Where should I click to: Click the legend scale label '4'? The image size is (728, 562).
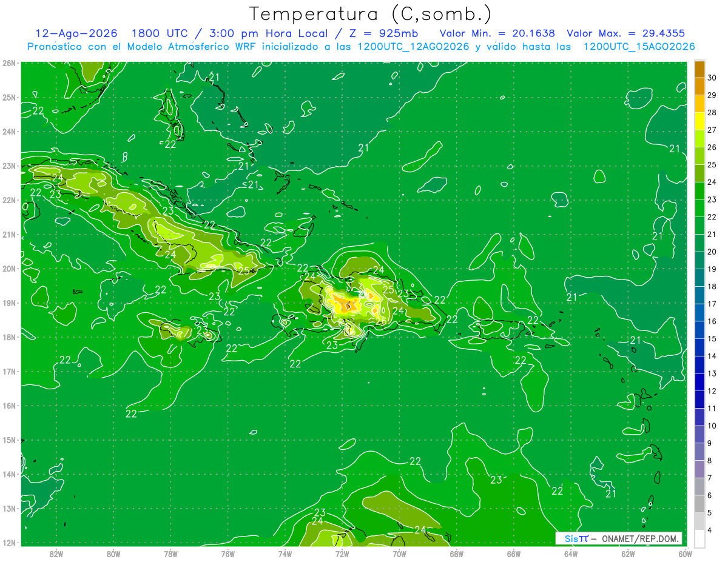[x=710, y=530]
